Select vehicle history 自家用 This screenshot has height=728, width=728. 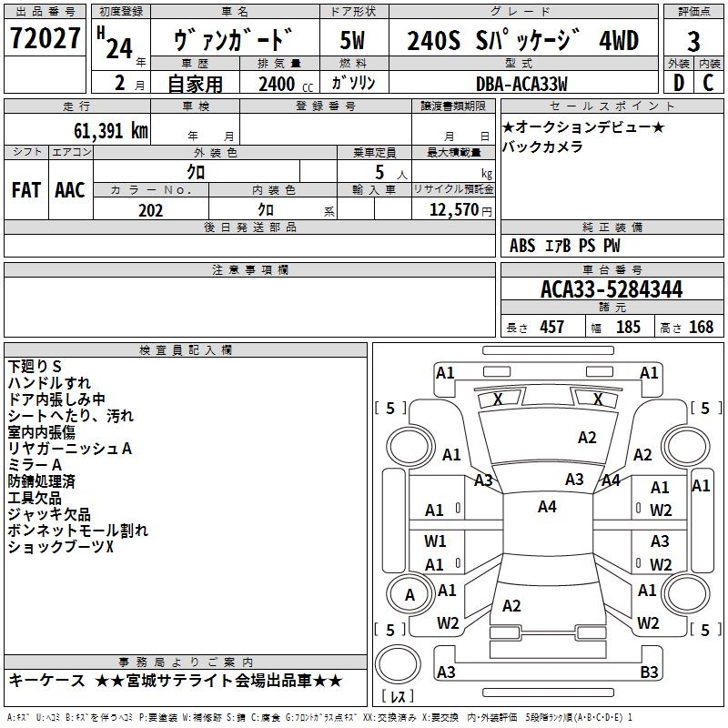[195, 84]
